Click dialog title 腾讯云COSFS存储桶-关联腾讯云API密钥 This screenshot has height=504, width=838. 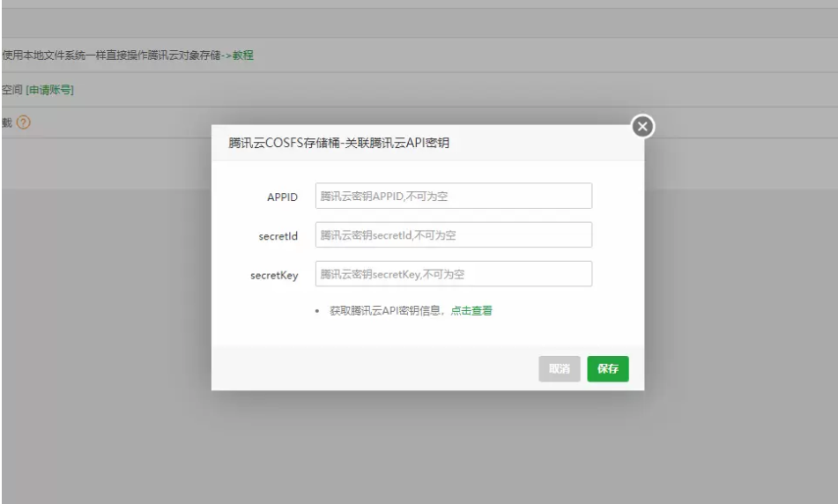tap(339, 143)
